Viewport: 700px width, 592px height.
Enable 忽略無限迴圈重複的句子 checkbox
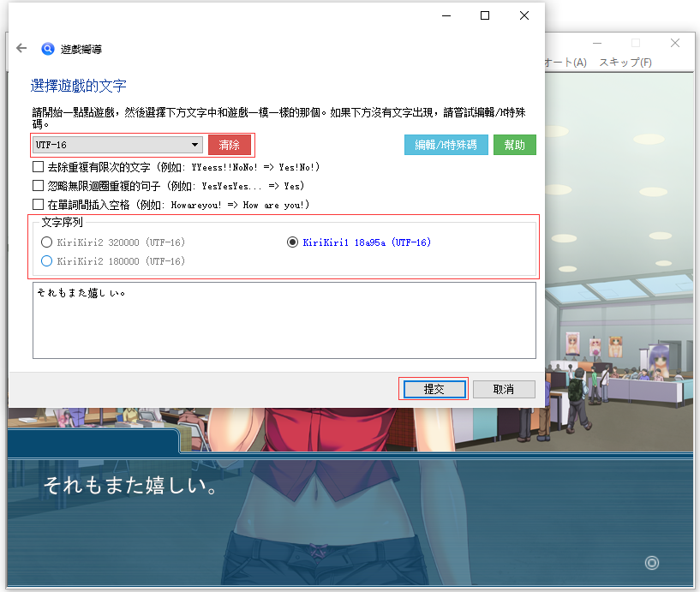point(39,186)
